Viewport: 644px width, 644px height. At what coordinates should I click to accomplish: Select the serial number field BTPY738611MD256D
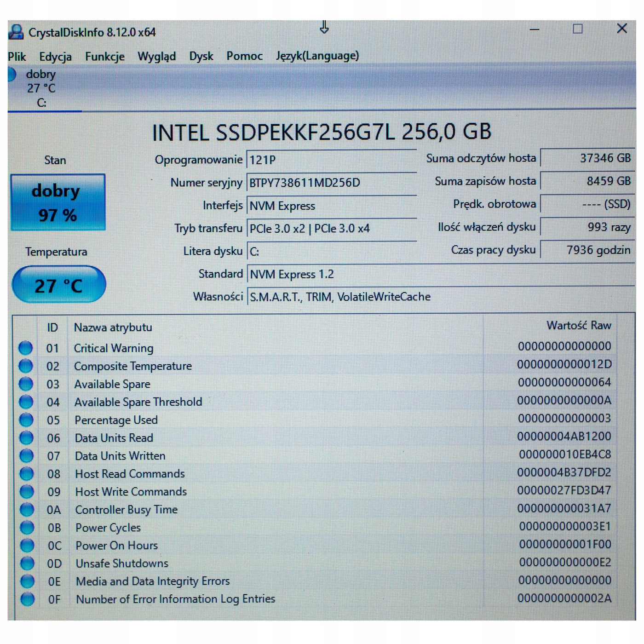point(322,183)
